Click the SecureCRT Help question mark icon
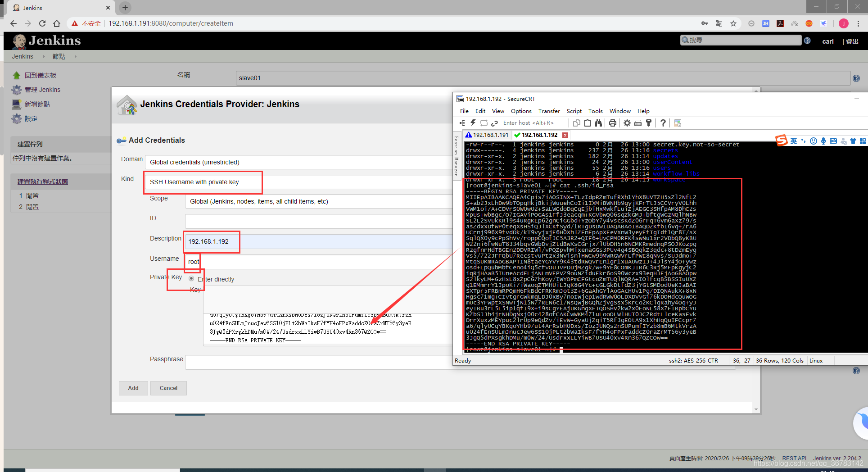868x472 pixels. pos(663,123)
